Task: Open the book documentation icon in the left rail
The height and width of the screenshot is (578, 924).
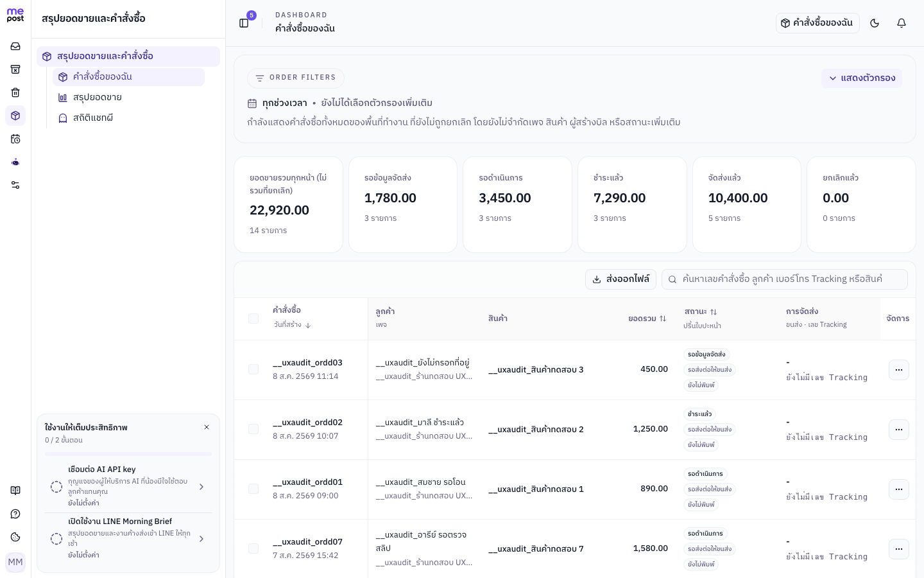Action: [x=15, y=491]
